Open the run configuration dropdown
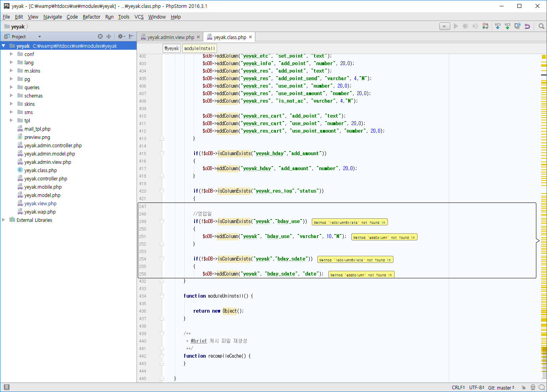The image size is (547, 392). point(445,26)
